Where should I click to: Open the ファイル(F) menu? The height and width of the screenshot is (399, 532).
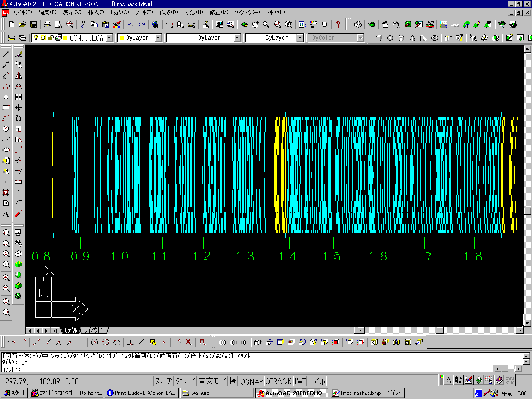point(22,12)
